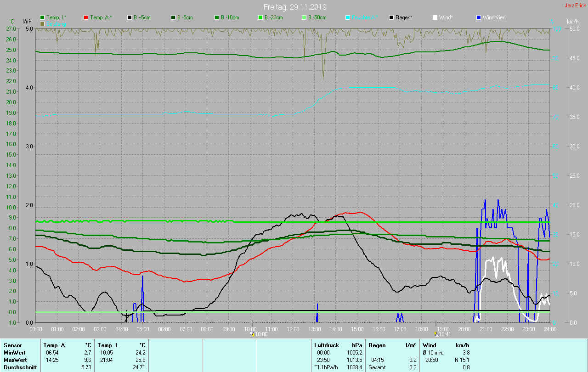Click the blue Windböen legend square

point(479,17)
